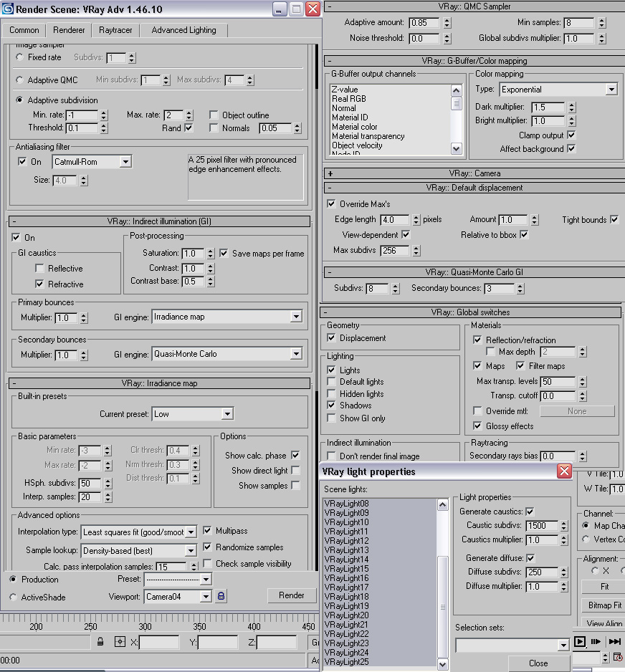Switch to the Raytracer tab
Image resolution: width=625 pixels, height=672 pixels.
[x=115, y=30]
